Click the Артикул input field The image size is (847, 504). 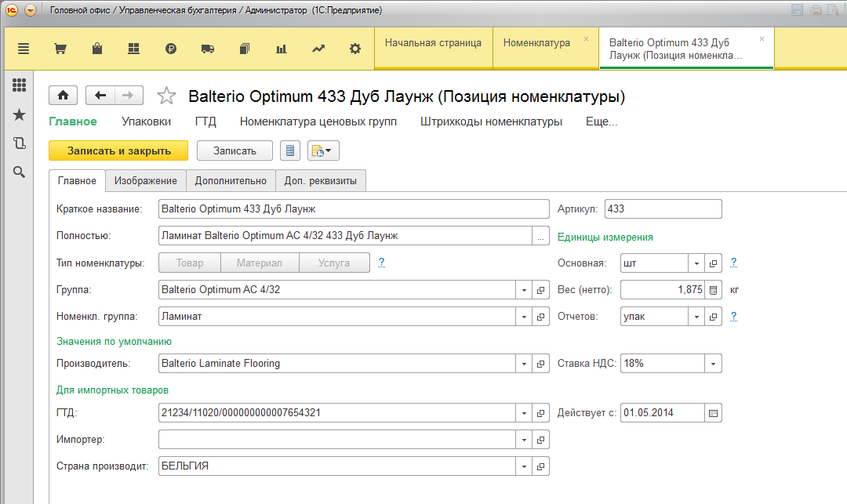(663, 209)
